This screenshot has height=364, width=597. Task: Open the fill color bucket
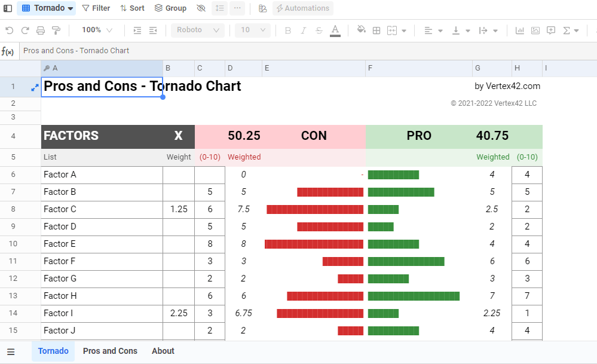coord(361,30)
